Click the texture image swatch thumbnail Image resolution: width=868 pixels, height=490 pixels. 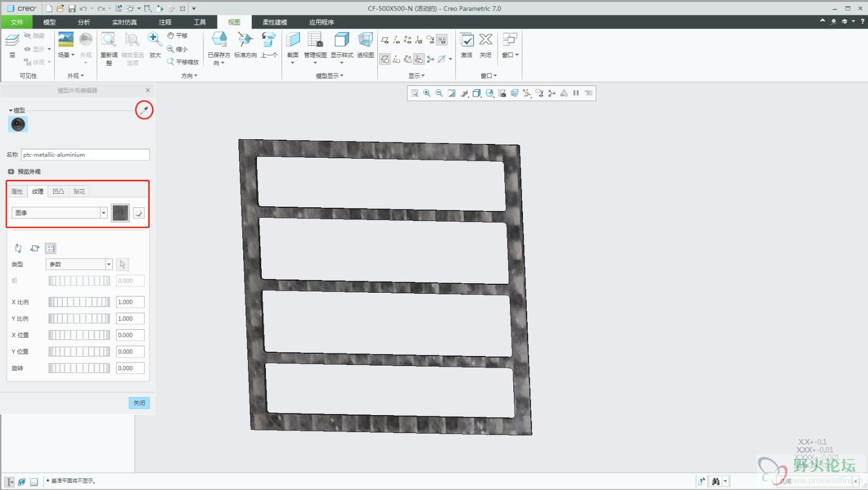click(x=120, y=213)
